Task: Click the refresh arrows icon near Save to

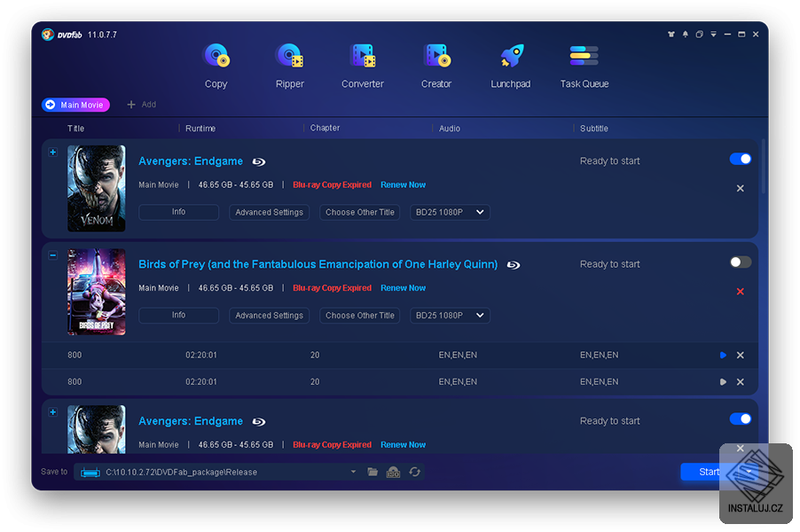Action: (x=415, y=472)
